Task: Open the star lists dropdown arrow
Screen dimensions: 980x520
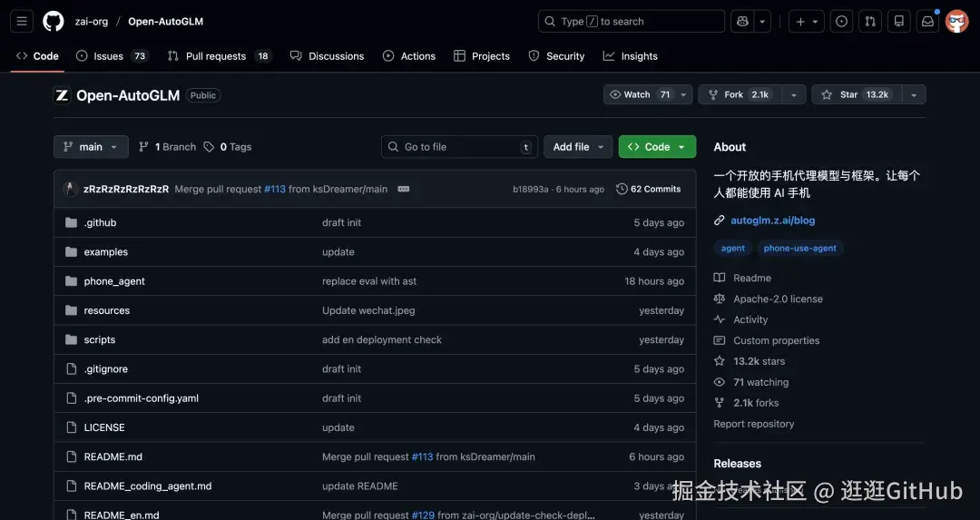Action: click(x=914, y=94)
